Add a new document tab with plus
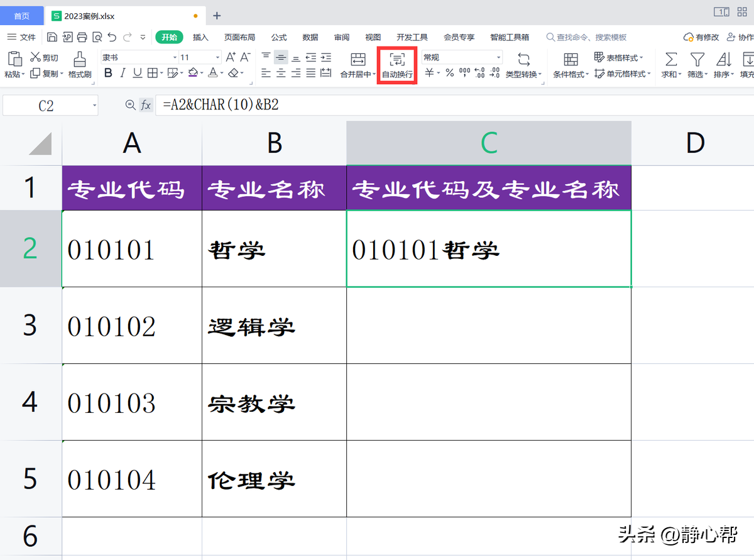This screenshot has height=560, width=754. [x=217, y=16]
